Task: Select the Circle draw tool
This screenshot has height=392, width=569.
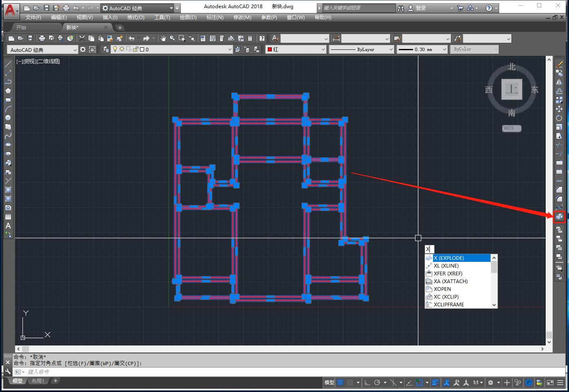Action: click(8, 118)
